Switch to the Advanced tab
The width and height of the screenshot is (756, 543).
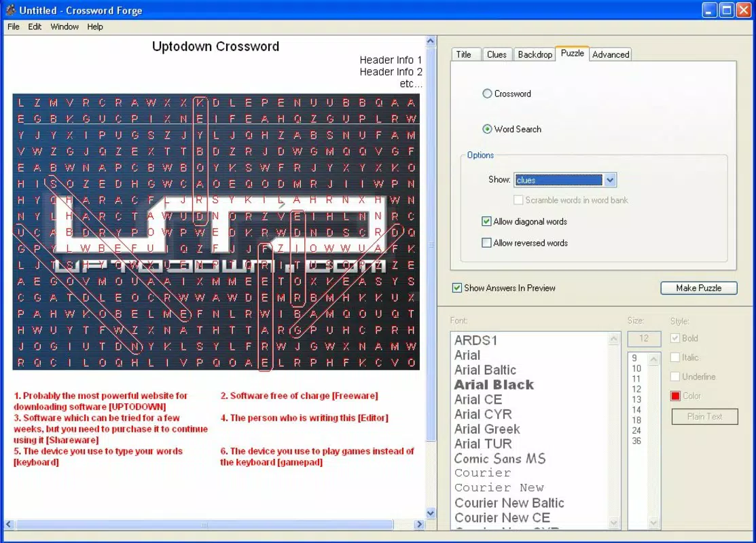(611, 54)
